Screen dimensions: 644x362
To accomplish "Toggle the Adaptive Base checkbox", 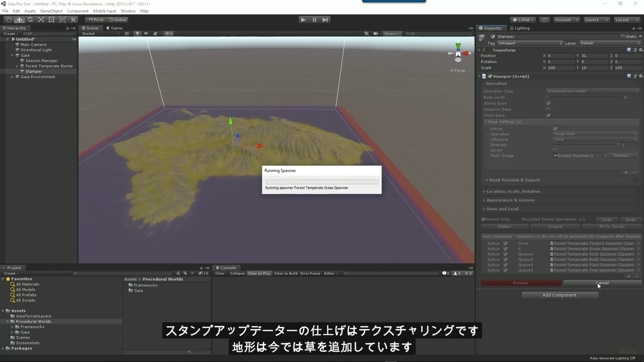I will coord(548,109).
